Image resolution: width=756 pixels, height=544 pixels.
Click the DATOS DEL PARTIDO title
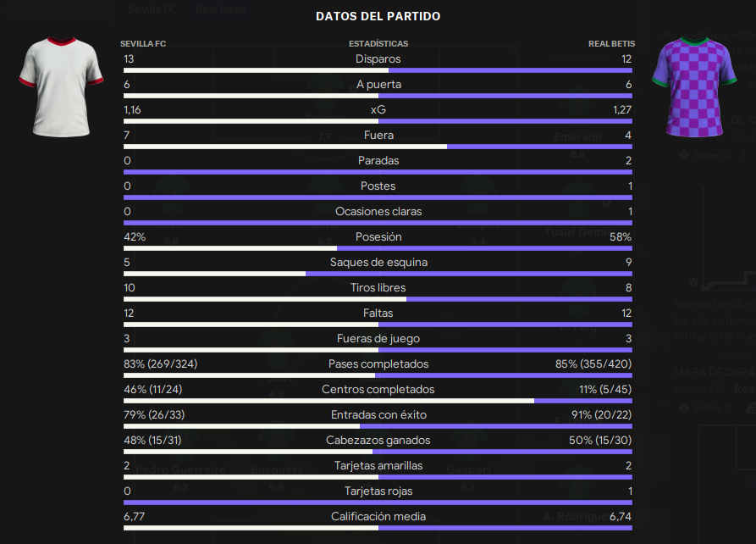click(378, 16)
